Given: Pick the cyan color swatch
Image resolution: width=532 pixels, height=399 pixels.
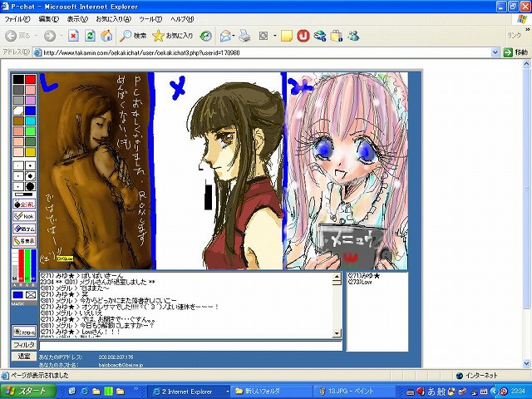Looking at the screenshot, I should click(30, 121).
